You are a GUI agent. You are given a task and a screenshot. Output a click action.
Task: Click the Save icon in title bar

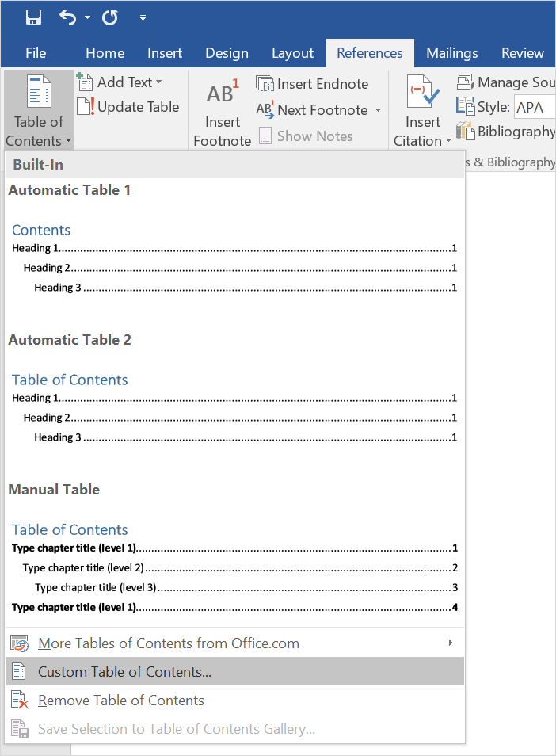pos(33,17)
